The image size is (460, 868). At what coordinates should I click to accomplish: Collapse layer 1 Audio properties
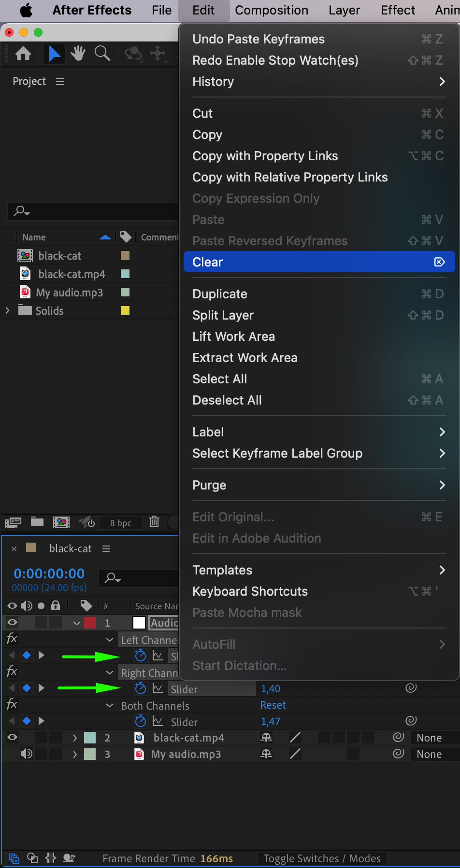(77, 623)
